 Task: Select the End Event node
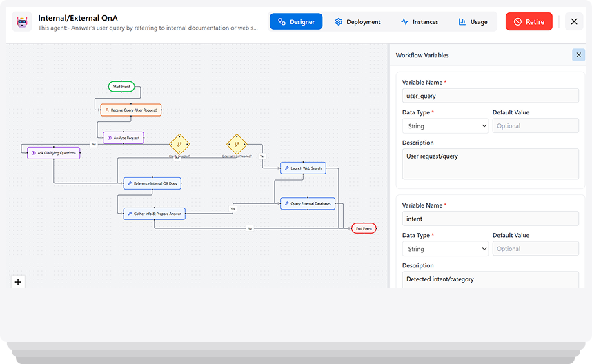coord(364,228)
